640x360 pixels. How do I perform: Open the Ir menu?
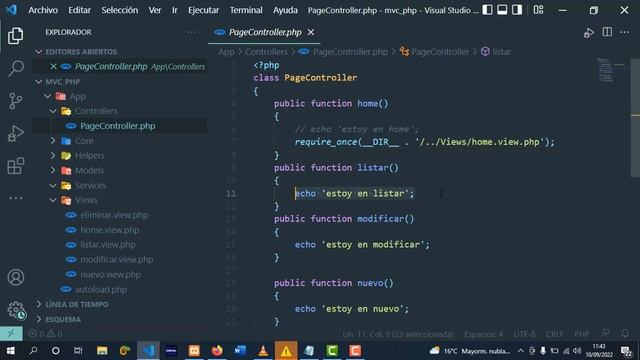[175, 10]
